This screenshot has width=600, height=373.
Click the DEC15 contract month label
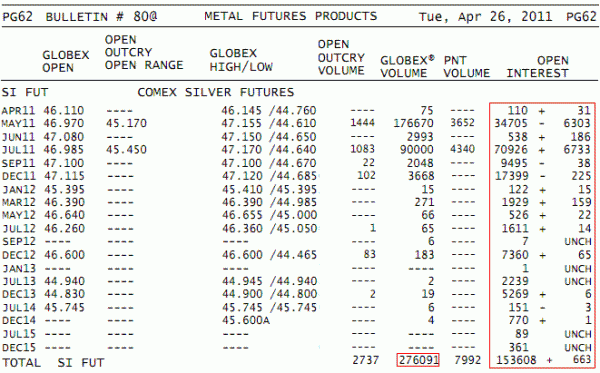[x=19, y=348]
